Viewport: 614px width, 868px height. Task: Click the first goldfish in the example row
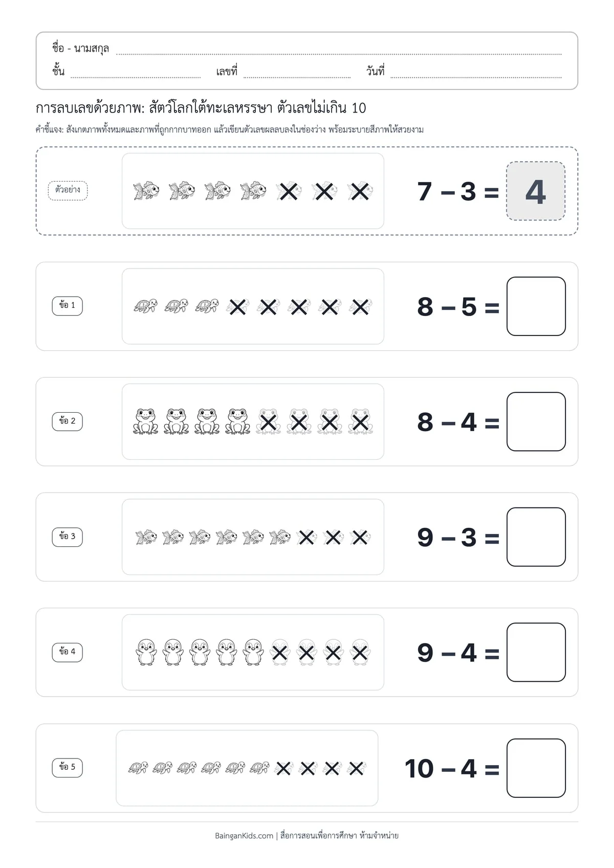coord(146,191)
